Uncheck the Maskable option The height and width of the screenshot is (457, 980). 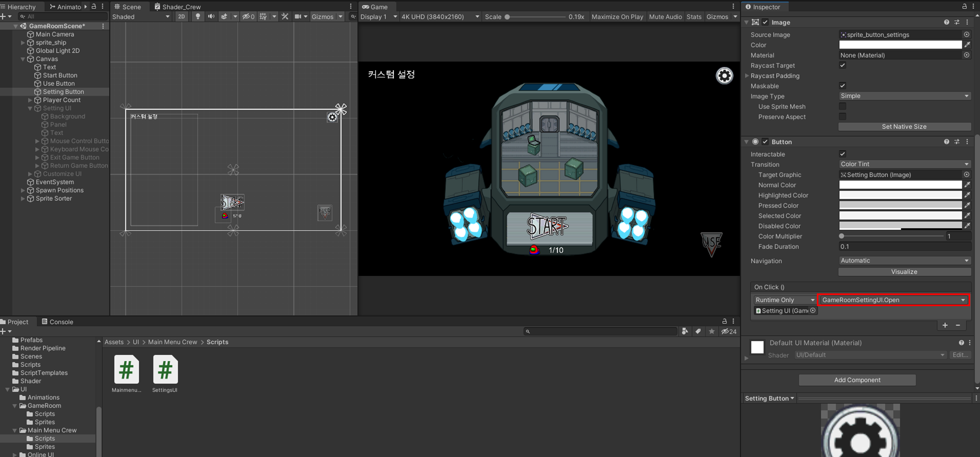pyautogui.click(x=843, y=86)
